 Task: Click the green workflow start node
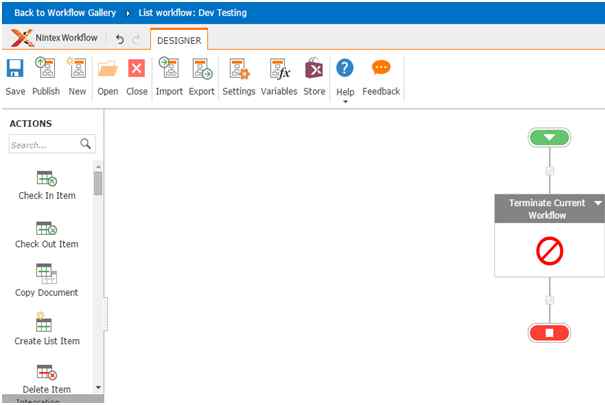tap(549, 138)
